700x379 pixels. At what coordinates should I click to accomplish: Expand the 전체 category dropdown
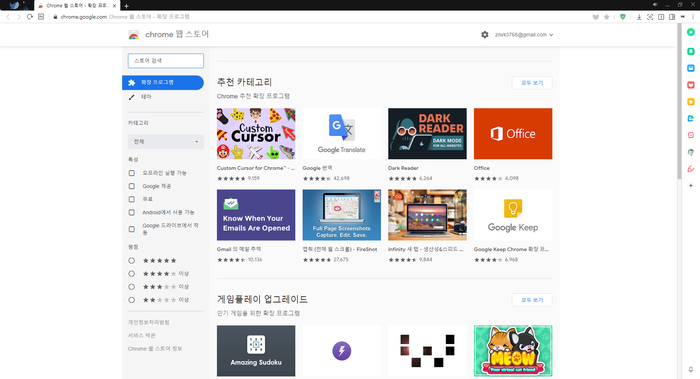pos(166,142)
